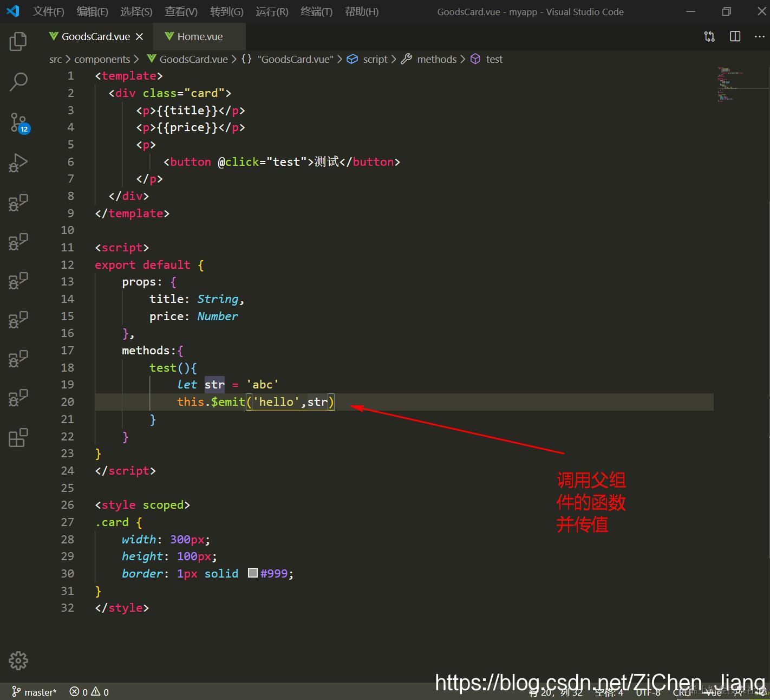Switch to the Home.vue tab
The width and height of the screenshot is (770, 700).
200,36
